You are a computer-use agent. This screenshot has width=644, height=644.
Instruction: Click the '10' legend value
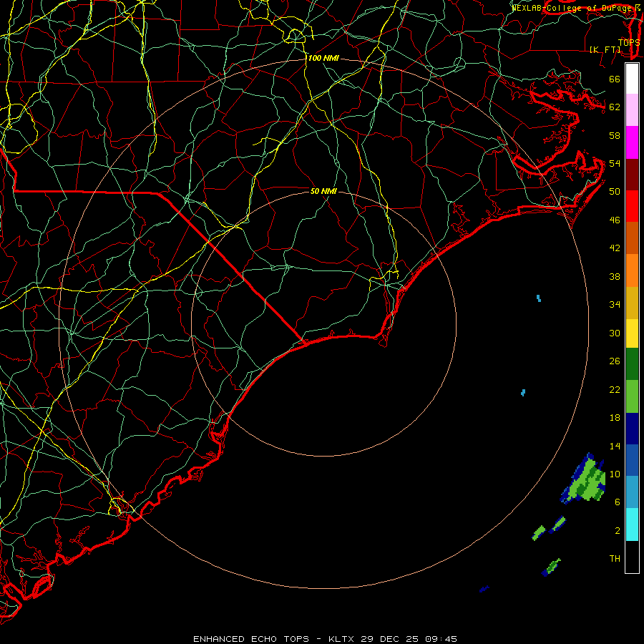coord(615,474)
